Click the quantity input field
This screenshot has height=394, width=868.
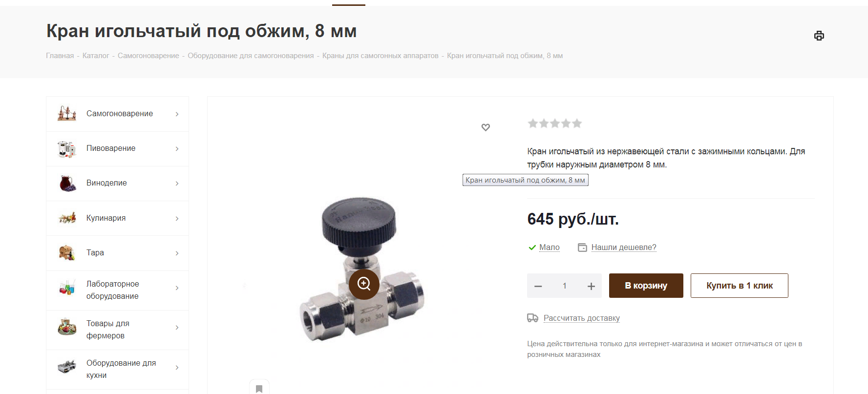click(x=565, y=286)
